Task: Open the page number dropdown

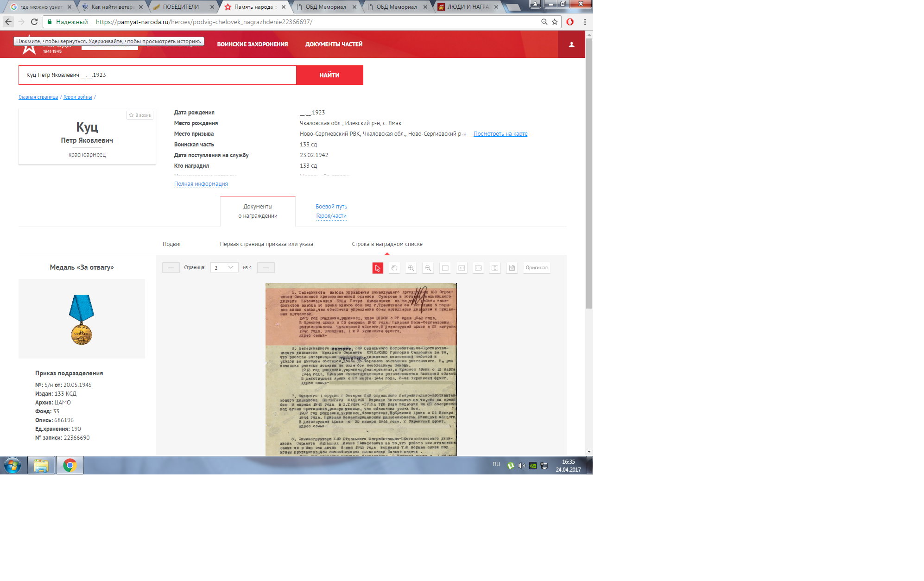Action: click(x=224, y=267)
